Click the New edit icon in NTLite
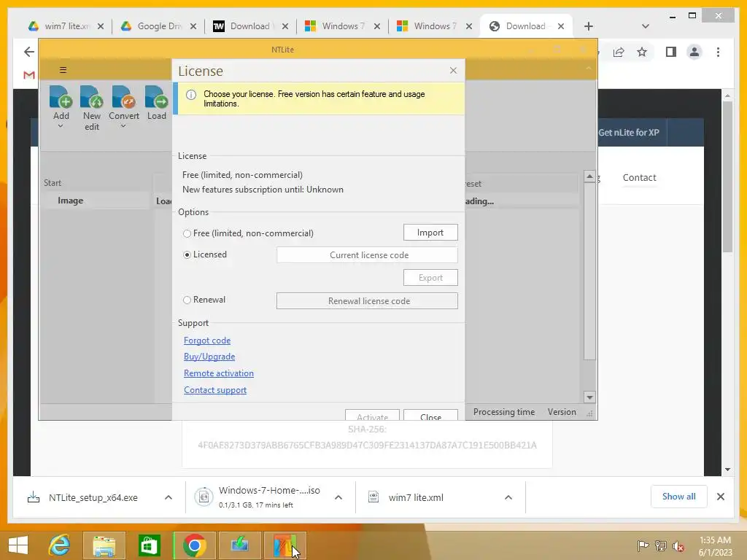The width and height of the screenshot is (747, 560). (x=91, y=97)
